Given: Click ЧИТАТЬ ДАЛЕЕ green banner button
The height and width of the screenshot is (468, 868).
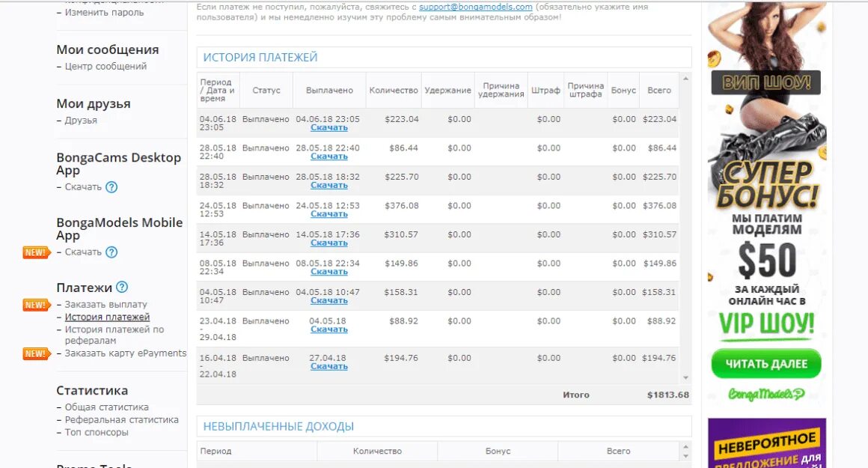Looking at the screenshot, I should click(x=766, y=364).
